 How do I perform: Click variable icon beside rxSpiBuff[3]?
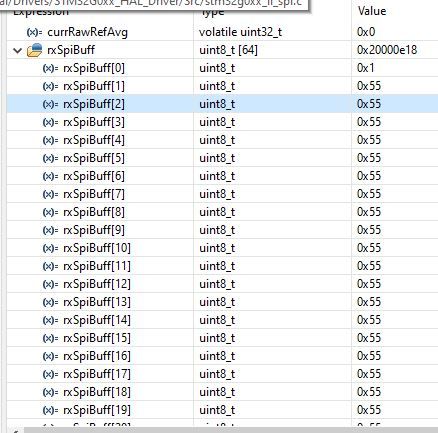pos(50,122)
